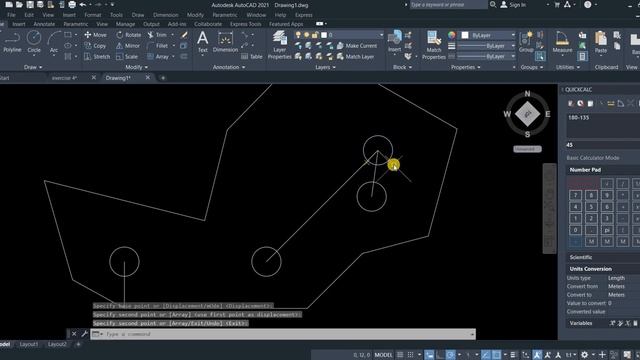
Task: Choose the Copy command
Action: [96, 46]
